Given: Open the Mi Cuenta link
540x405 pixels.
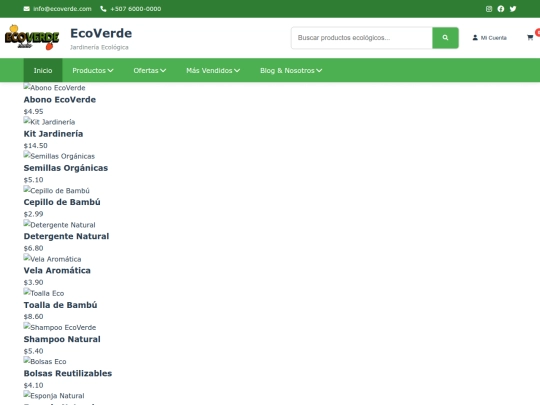Looking at the screenshot, I should pos(489,38).
